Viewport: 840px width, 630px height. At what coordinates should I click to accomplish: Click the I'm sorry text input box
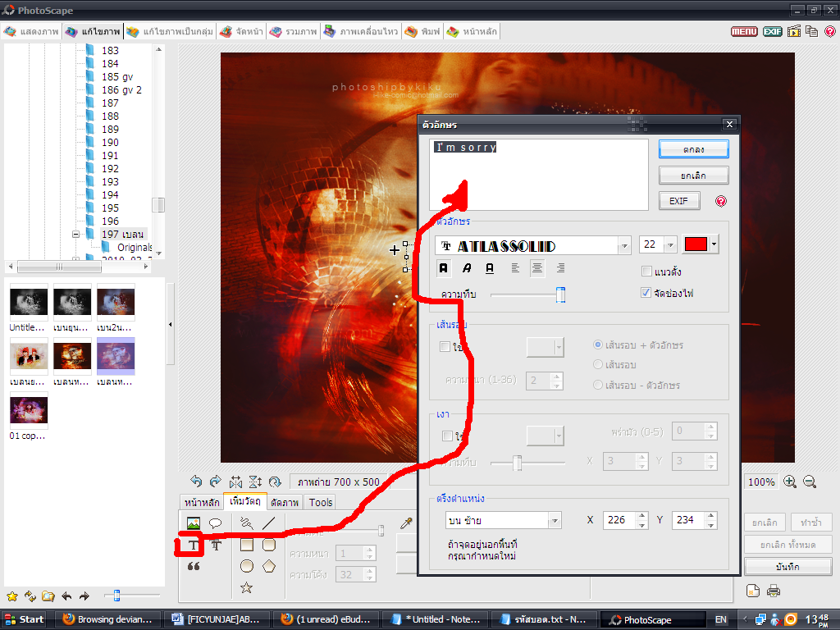point(538,175)
